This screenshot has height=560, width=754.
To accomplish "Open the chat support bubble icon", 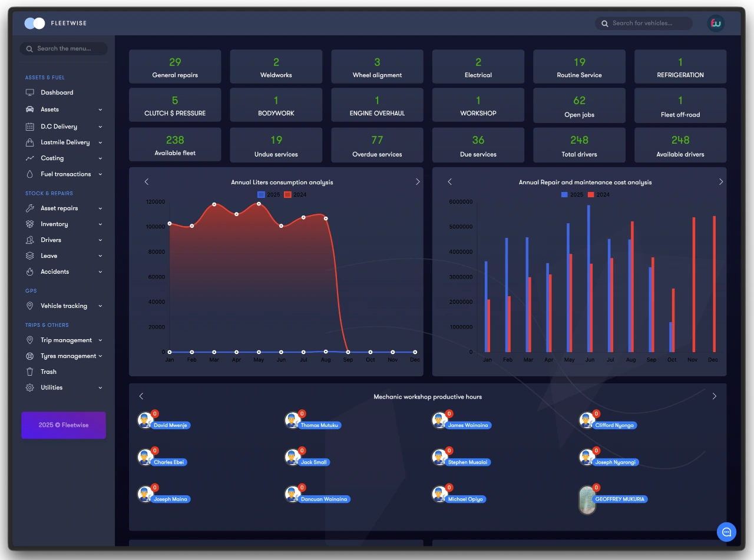I will [726, 532].
